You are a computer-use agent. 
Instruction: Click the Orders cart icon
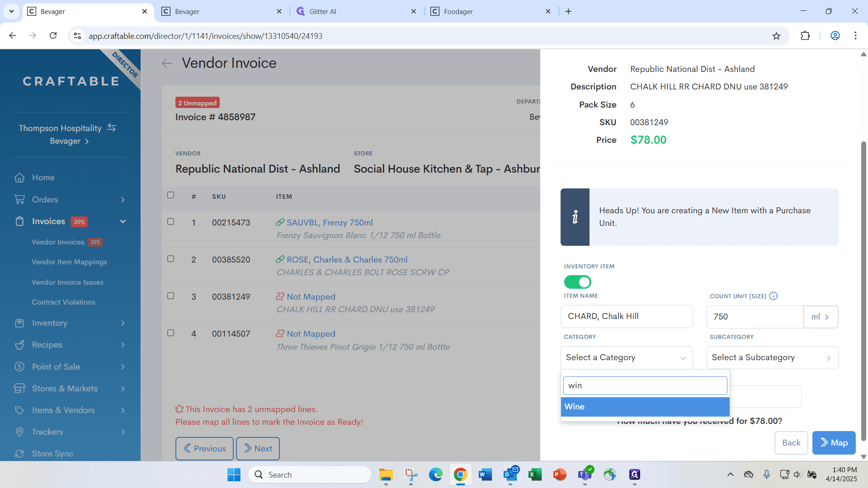point(19,199)
